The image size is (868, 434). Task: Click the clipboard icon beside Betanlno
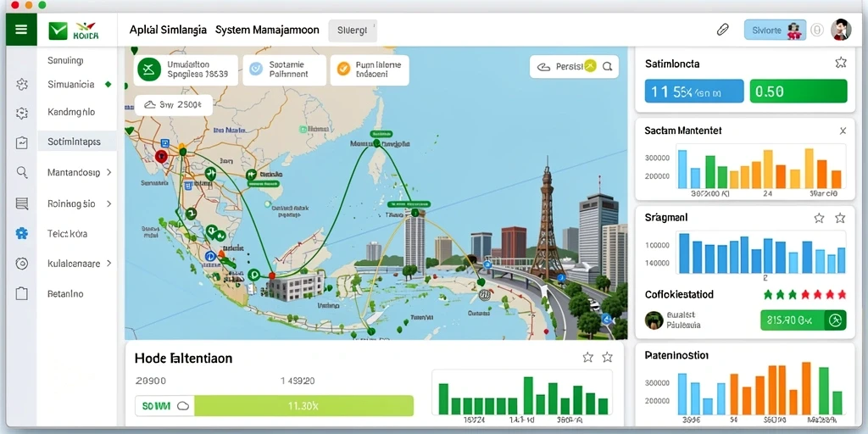click(21, 293)
